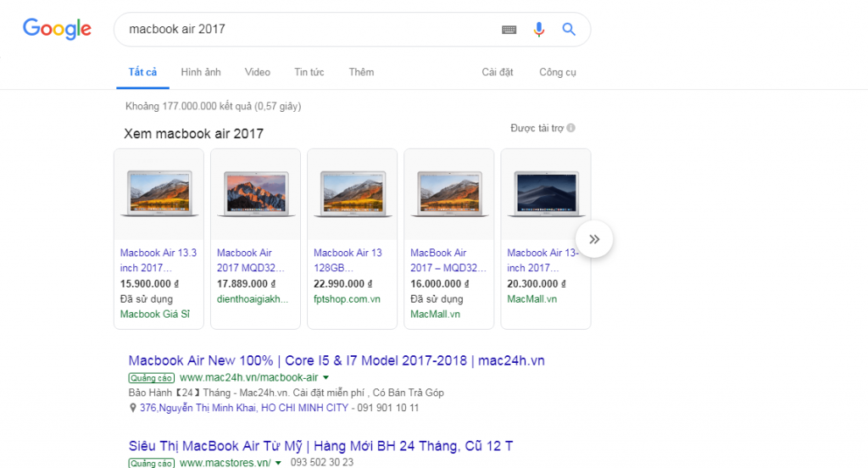Click the Google logo

tap(57, 29)
